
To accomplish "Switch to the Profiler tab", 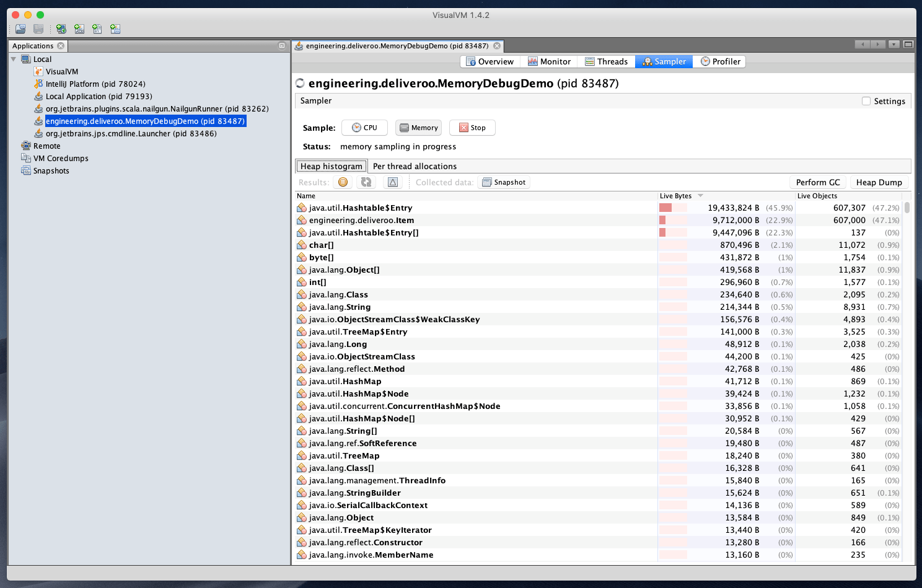I will click(x=719, y=61).
